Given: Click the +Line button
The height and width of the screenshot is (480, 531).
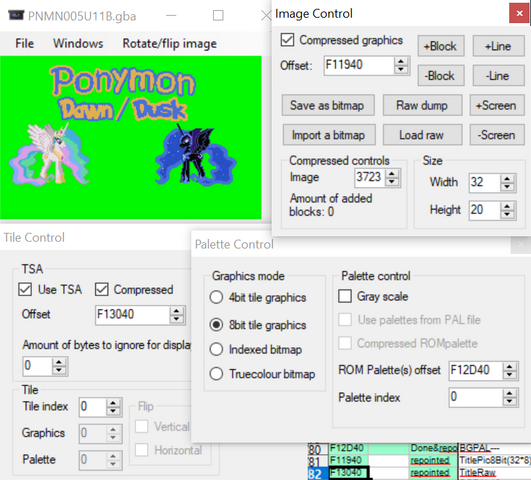Looking at the screenshot, I should click(498, 46).
